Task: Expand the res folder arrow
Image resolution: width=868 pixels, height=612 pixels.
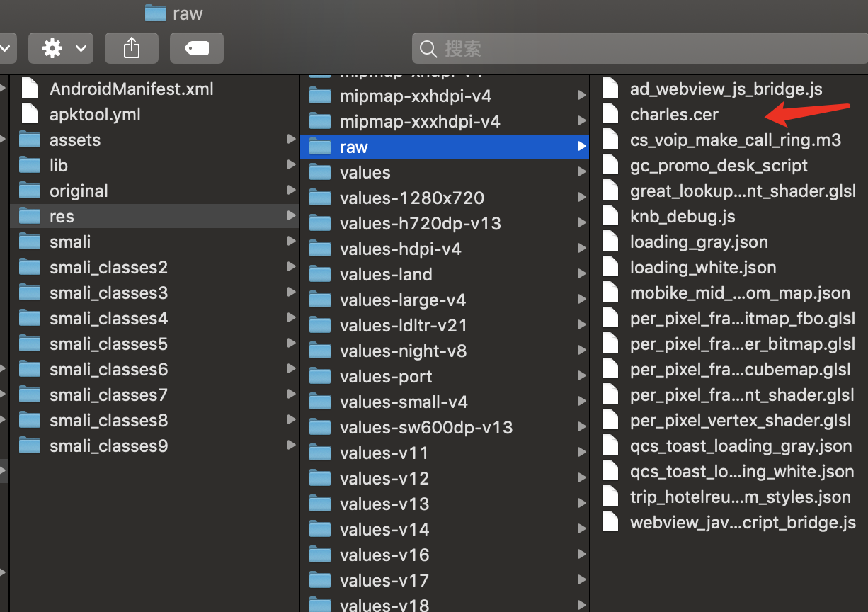Action: 291,216
